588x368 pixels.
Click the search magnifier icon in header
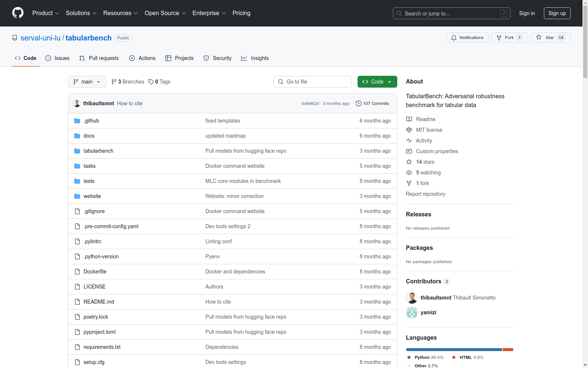pos(399,13)
